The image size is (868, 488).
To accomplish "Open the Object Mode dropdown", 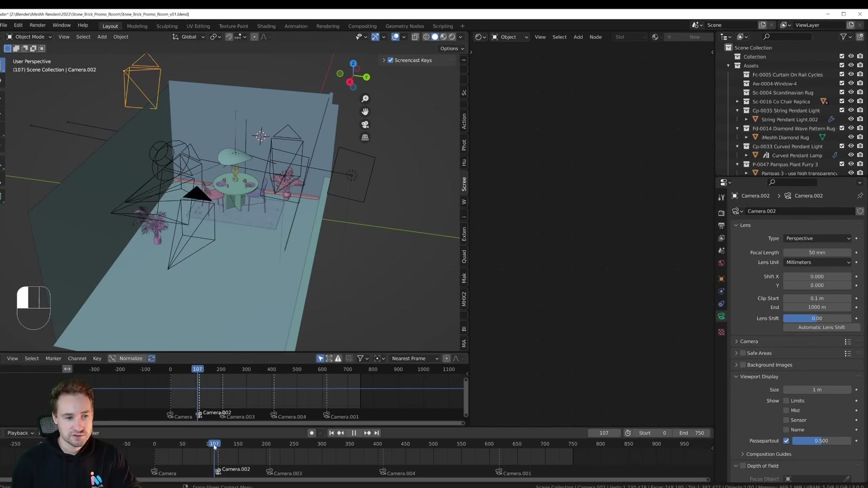I will coord(29,37).
